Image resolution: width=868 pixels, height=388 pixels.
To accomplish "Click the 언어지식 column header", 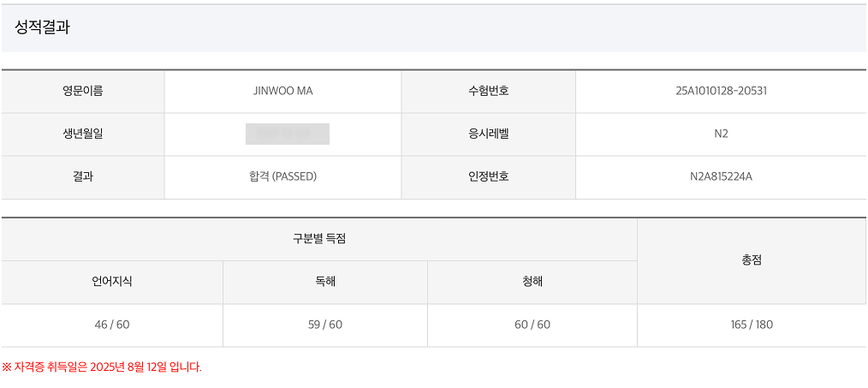I will (x=112, y=281).
